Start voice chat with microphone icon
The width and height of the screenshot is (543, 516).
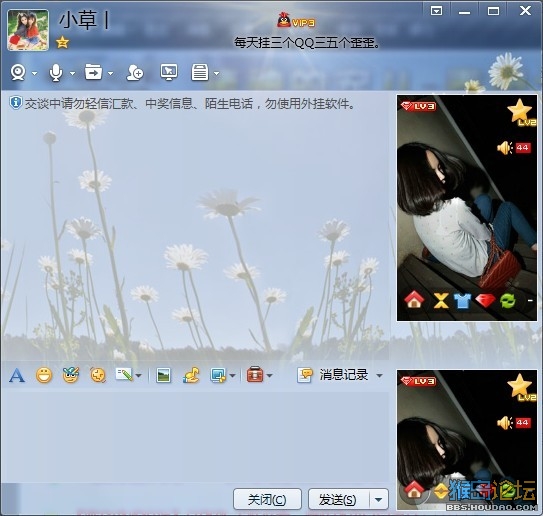tap(56, 73)
